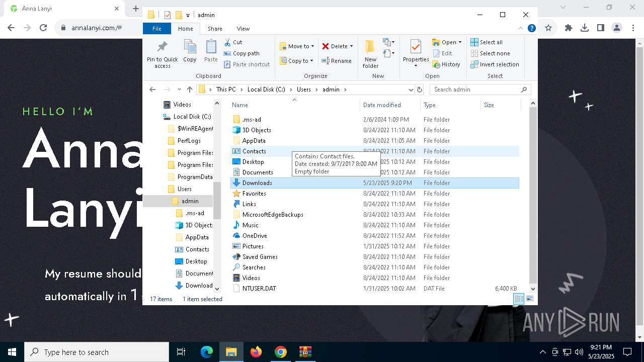Click Copy path in ribbon

pos(242,53)
